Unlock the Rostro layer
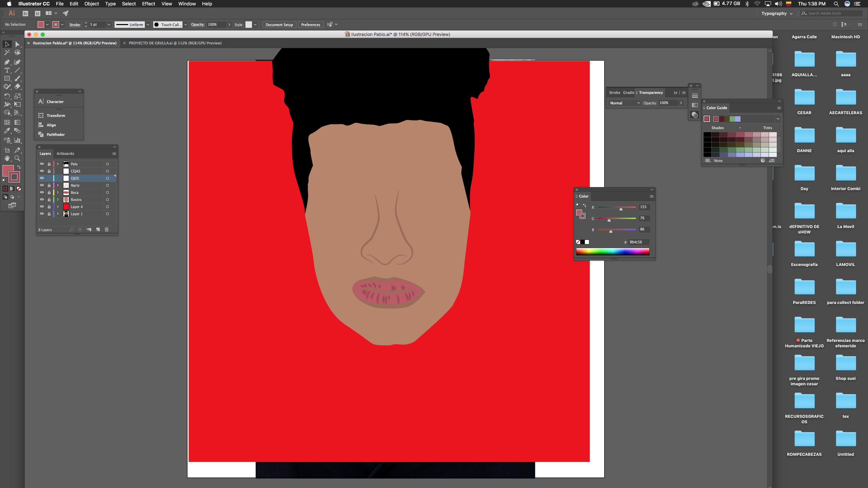This screenshot has height=488, width=868. tap(49, 200)
